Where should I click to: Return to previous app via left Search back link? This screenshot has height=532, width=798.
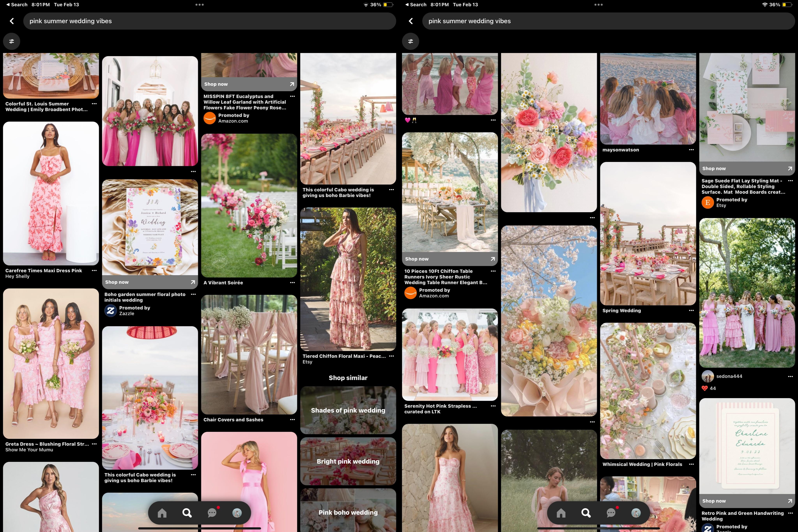(17, 5)
